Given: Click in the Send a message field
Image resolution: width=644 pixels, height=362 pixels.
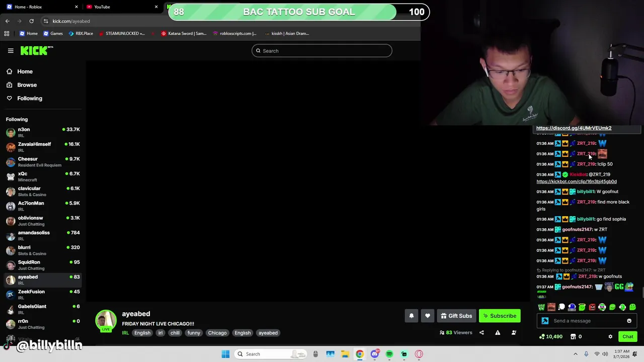Looking at the screenshot, I should coord(586,321).
